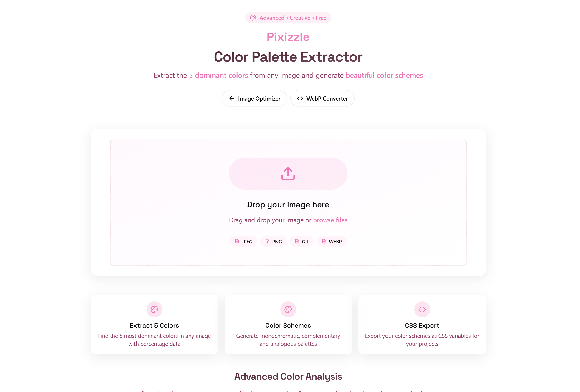Viewport: 580px width, 392px height.
Task: Select the CSS Export feature card
Action: 422,325
